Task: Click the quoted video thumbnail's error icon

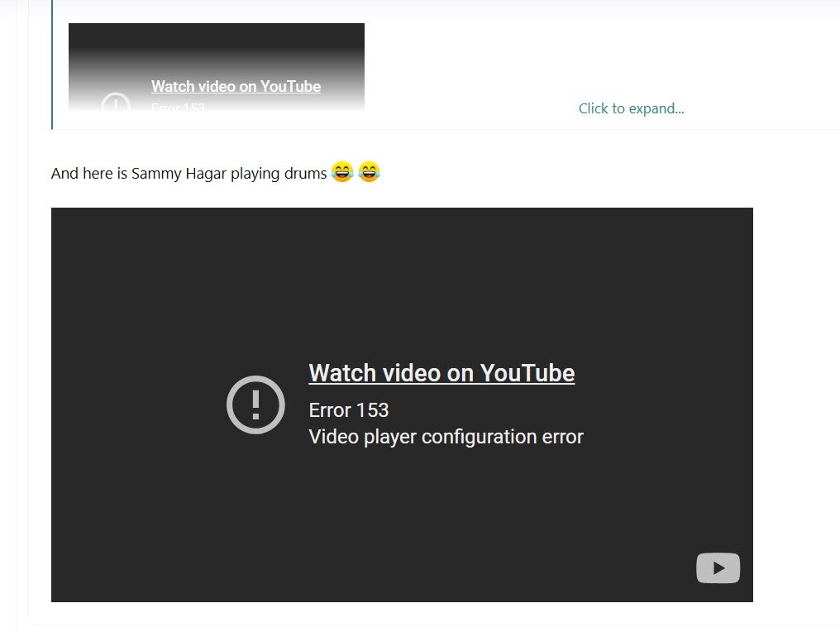Action: 116,103
